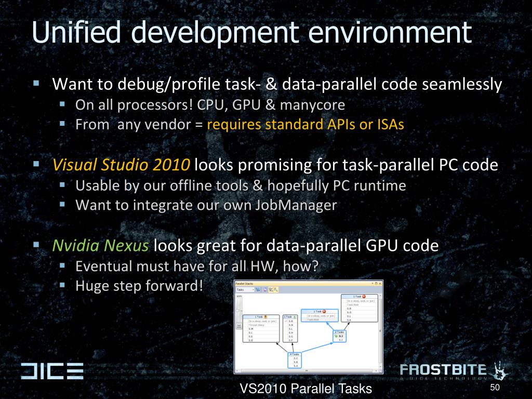The image size is (532, 399).
Task: Toggle the Auto Scroll to Current Frame icon
Action: click(x=271, y=290)
